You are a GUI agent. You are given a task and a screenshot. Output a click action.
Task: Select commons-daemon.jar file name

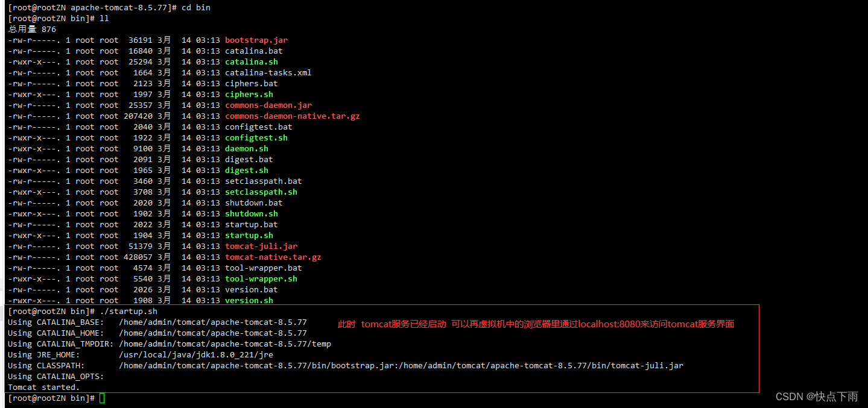pyautogui.click(x=268, y=105)
